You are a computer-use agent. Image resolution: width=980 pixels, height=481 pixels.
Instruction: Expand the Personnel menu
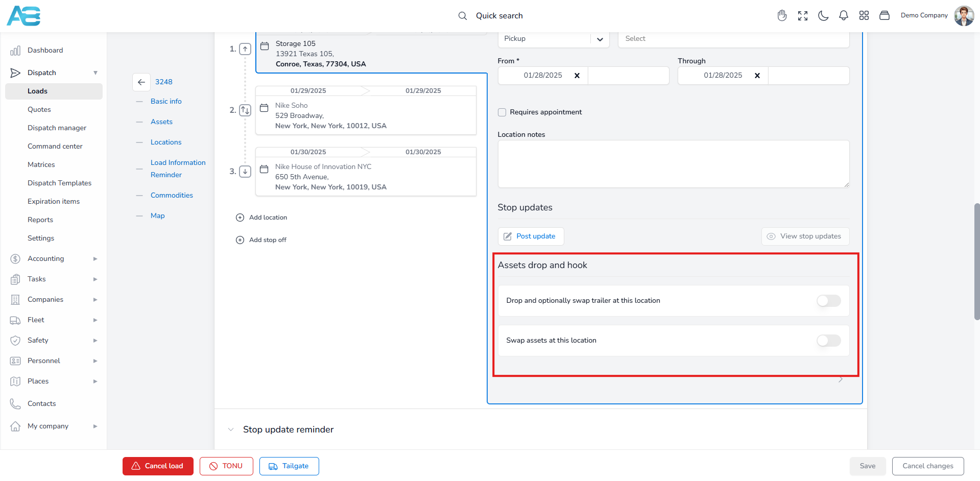(x=95, y=361)
